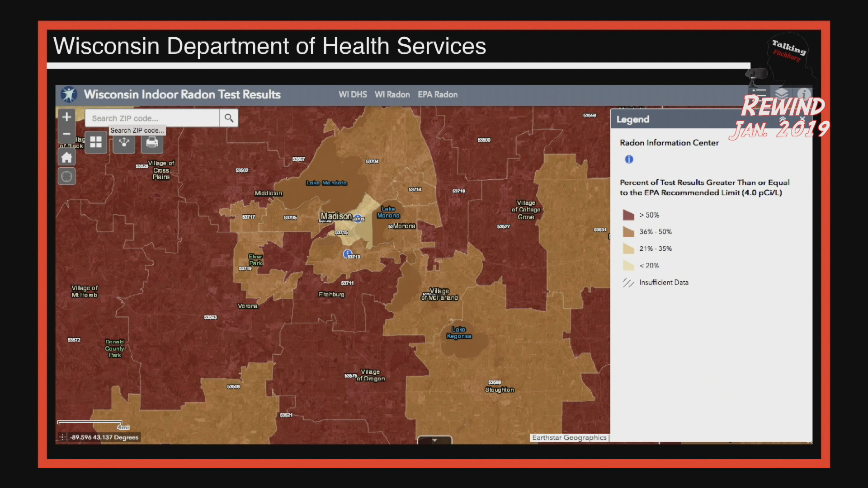Click the coordinates toggle icon at bottom left
Image resolution: width=868 pixels, height=488 pixels.
[x=62, y=437]
